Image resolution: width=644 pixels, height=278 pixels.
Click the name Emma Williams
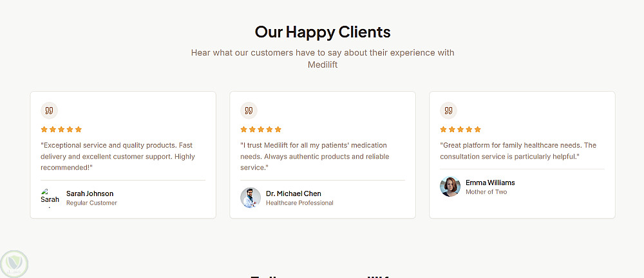[490, 183]
